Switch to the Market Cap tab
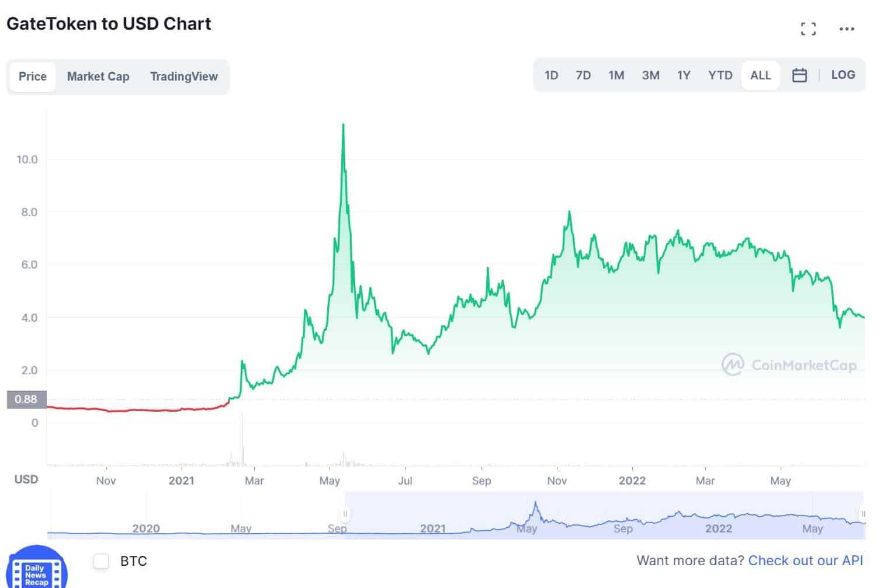 pyautogui.click(x=98, y=76)
